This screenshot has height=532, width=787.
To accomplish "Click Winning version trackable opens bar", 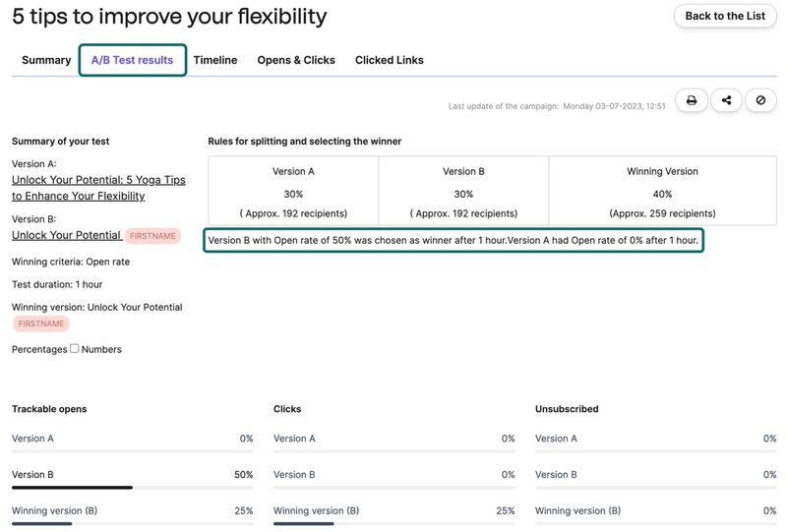I will [132, 523].
